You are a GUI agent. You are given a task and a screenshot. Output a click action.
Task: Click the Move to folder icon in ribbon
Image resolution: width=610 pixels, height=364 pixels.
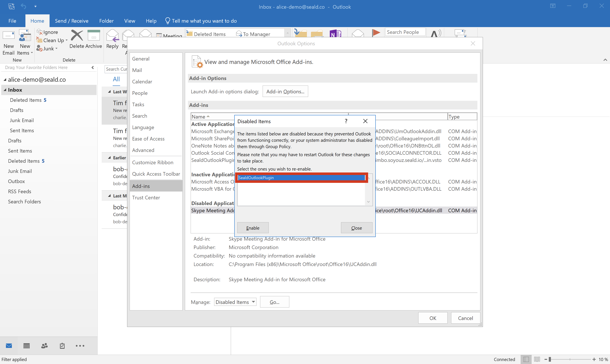(x=301, y=33)
